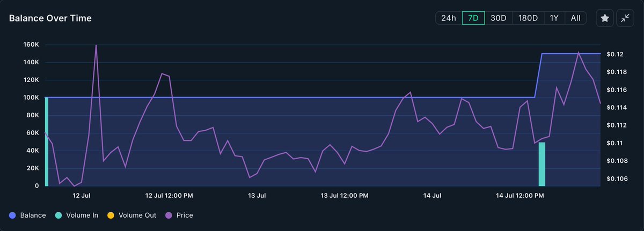Switch to the 180D range
This screenshot has width=644, height=231.
(x=528, y=18)
